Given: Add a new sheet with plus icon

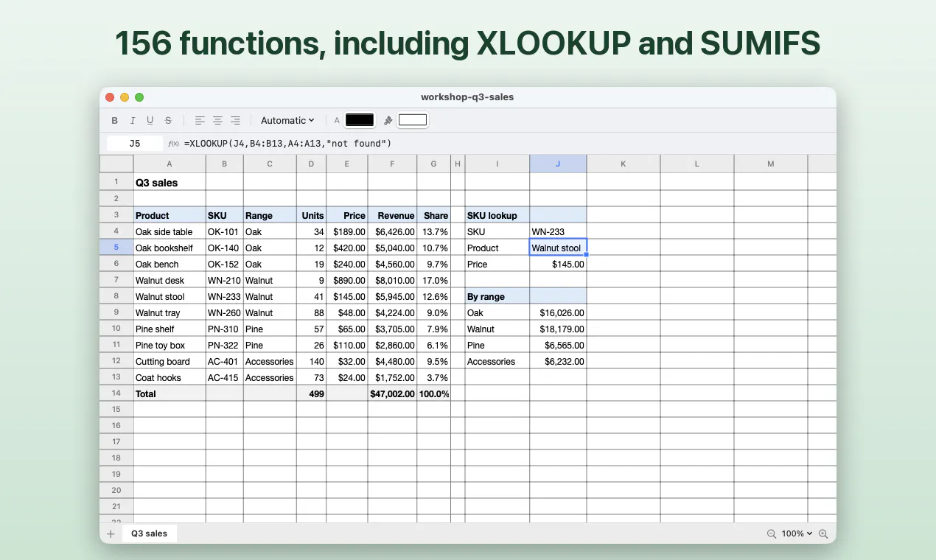Looking at the screenshot, I should (x=111, y=533).
